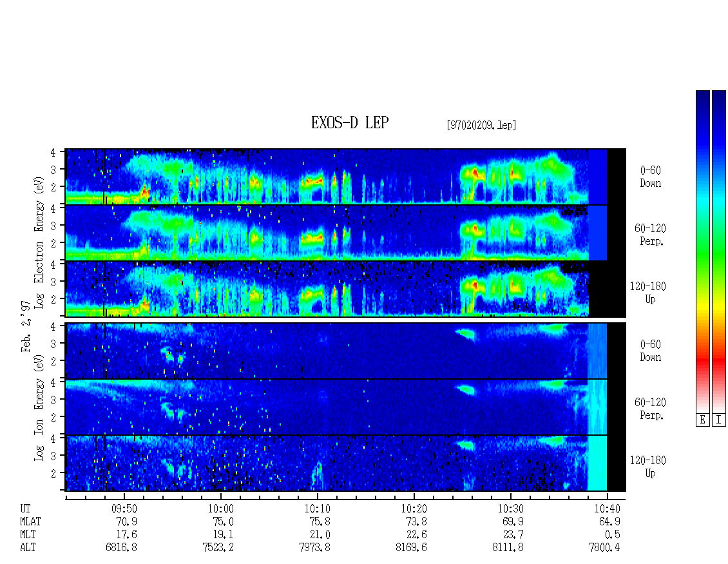Select the MLAT value 75.8
728x564 pixels.
(320, 521)
